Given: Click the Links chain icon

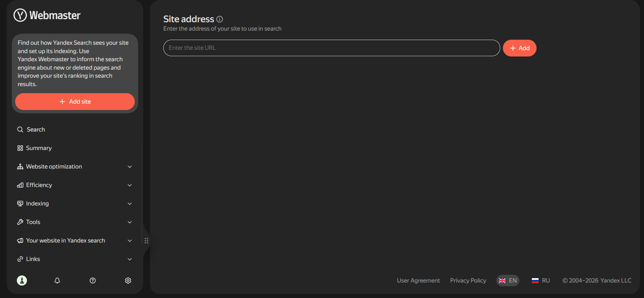Looking at the screenshot, I should pyautogui.click(x=20, y=259).
